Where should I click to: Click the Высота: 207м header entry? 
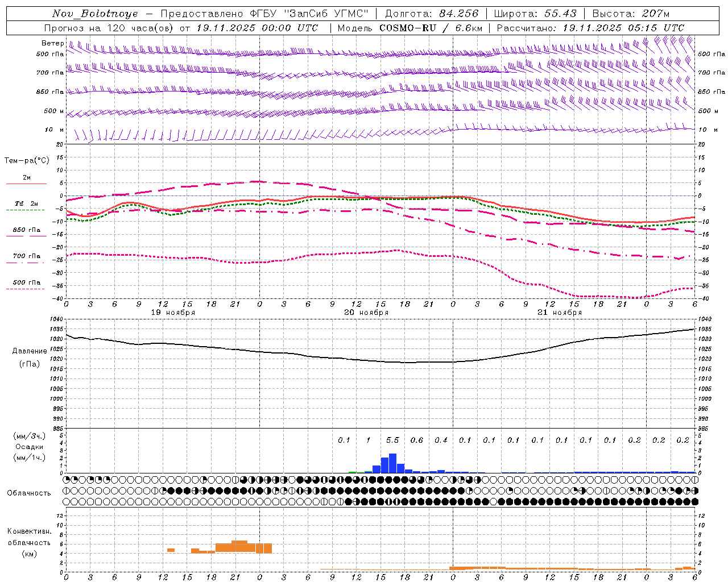pos(631,14)
